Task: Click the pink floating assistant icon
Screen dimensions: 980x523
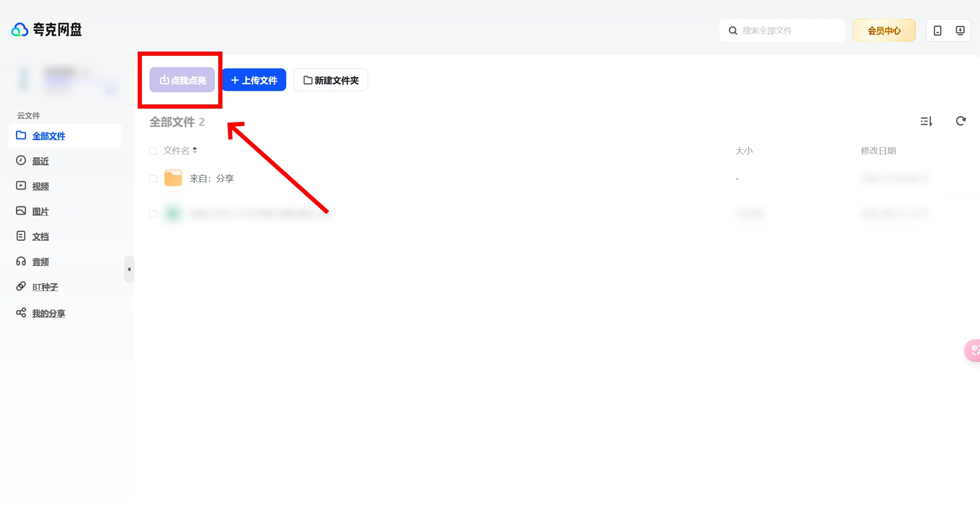Action: (973, 350)
